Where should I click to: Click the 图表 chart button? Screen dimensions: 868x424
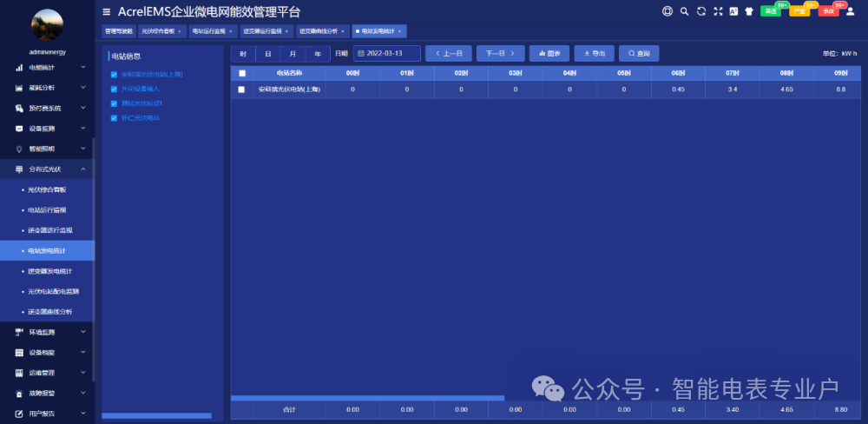(x=549, y=54)
